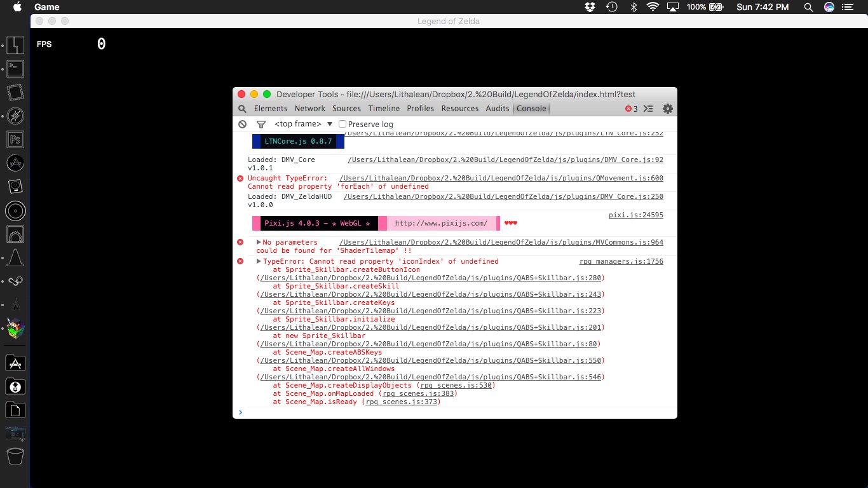Open the pixi.js:24595 source link
The image size is (868, 488).
(x=636, y=215)
